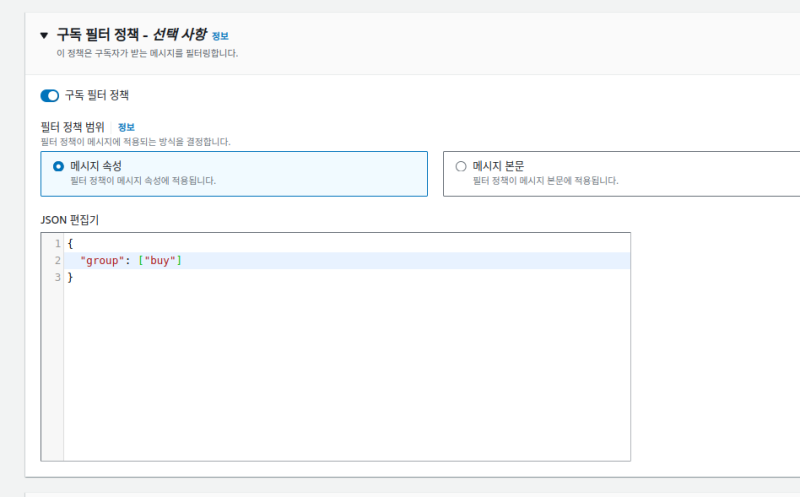Screen dimensions: 800x497
Task: Click the 구독 필터 정책 - 선택 사항 heading
Action: point(130,35)
